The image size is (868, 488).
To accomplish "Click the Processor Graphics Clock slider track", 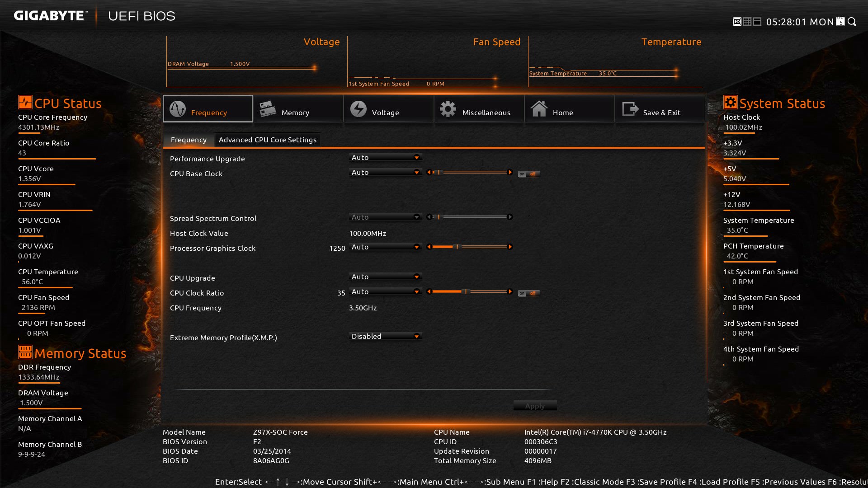I will (469, 247).
